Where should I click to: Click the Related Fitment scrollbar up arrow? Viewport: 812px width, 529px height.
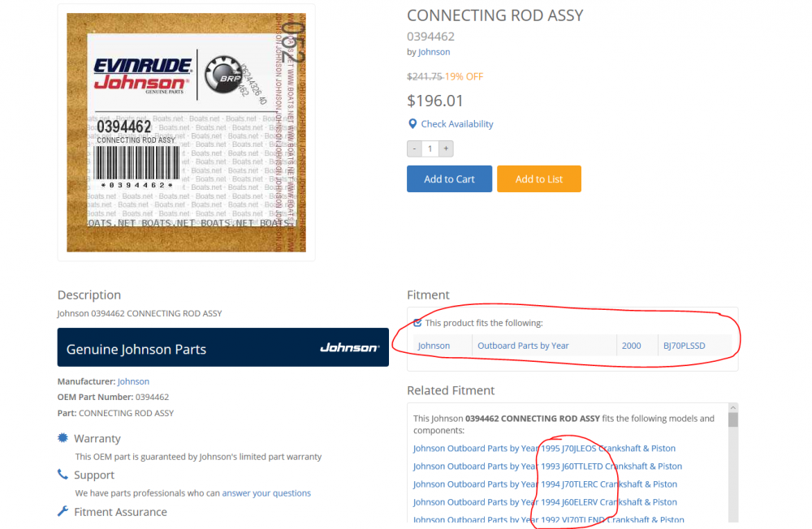click(x=732, y=408)
